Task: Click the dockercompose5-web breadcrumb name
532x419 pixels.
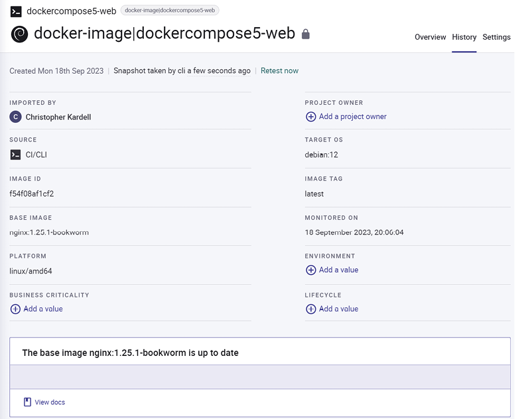Action: 71,11
